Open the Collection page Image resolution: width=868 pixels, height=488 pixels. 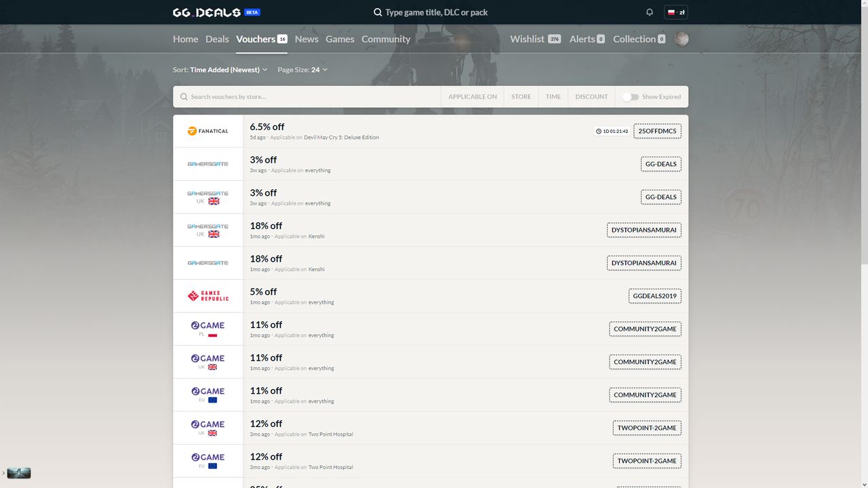pos(639,39)
